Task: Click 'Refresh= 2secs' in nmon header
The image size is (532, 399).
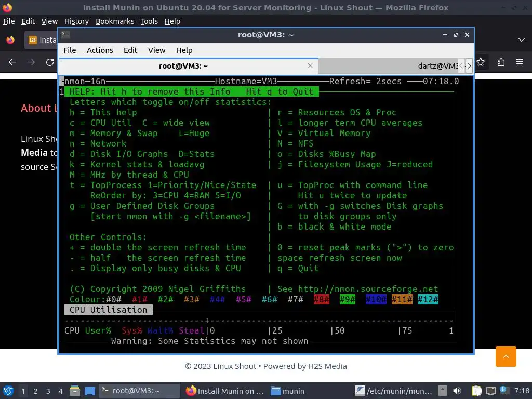Action: click(x=365, y=82)
